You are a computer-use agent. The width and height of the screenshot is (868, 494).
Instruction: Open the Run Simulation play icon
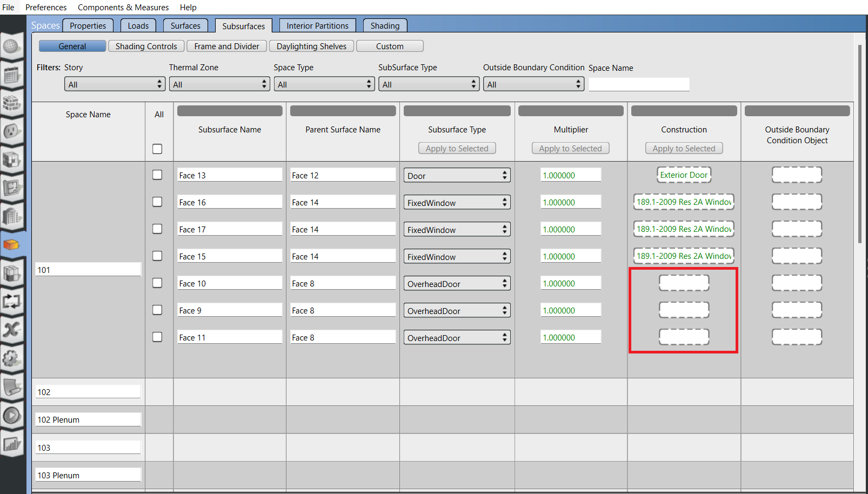[11, 415]
